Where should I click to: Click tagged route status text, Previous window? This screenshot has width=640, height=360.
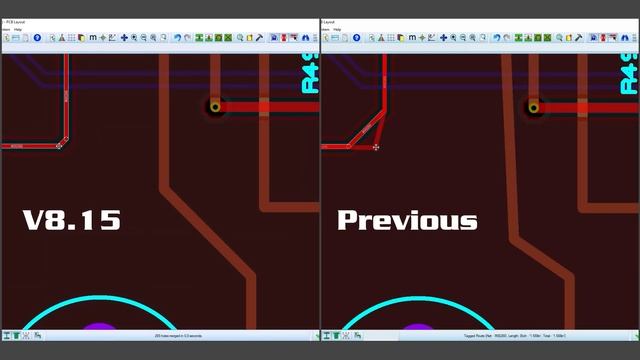pyautogui.click(x=514, y=336)
